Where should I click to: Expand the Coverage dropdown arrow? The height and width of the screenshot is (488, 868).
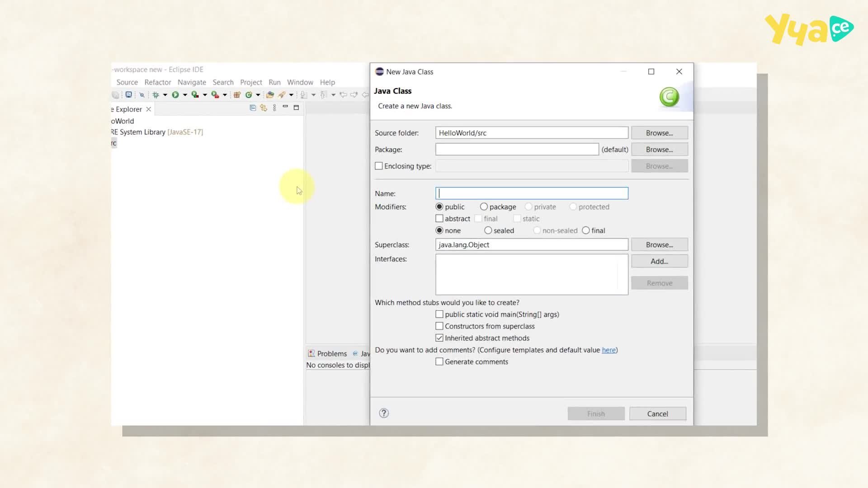click(x=205, y=95)
